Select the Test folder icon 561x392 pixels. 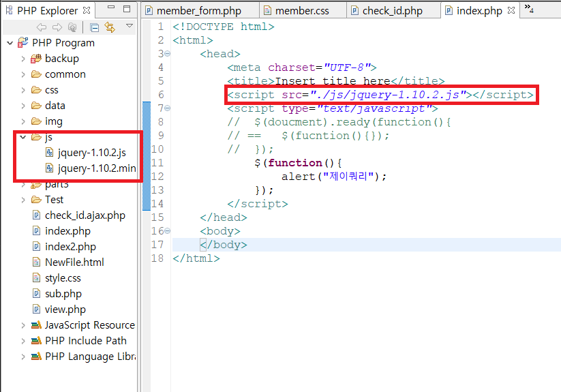pyautogui.click(x=36, y=200)
